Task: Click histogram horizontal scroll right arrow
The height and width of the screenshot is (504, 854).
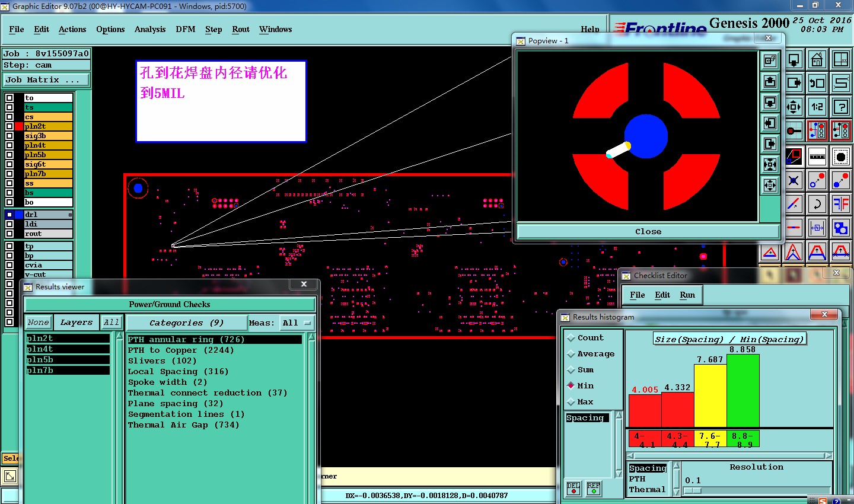Action: coord(828,456)
